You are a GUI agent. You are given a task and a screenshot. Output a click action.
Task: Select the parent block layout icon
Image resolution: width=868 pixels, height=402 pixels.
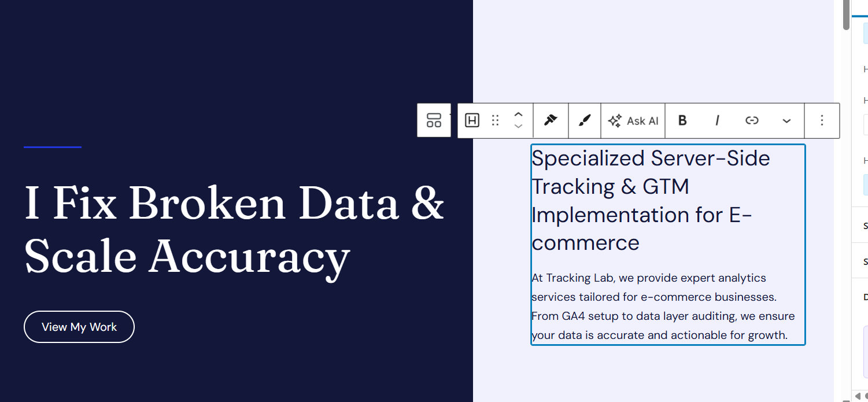(x=434, y=120)
